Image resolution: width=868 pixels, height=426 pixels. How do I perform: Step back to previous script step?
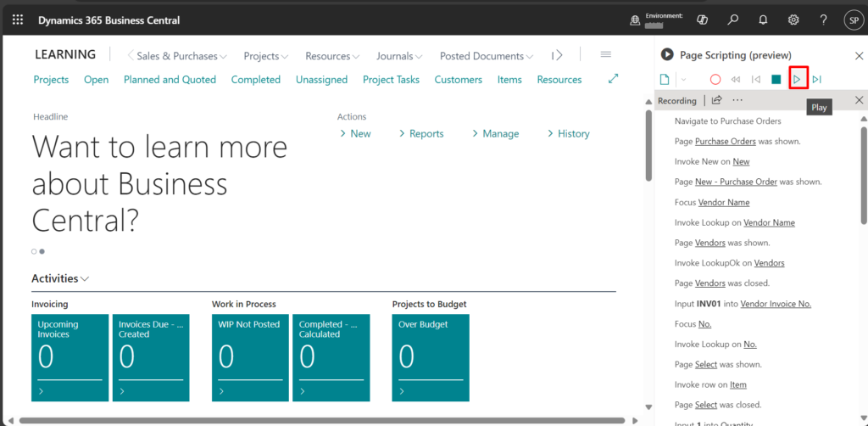[756, 80]
